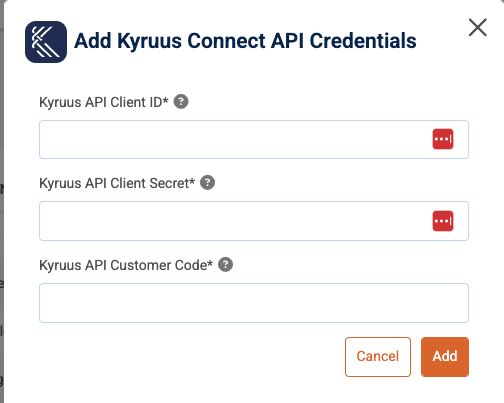Focus the Kyruus API Client Secret input field
Image resolution: width=504 pixels, height=403 pixels.
pos(254,221)
